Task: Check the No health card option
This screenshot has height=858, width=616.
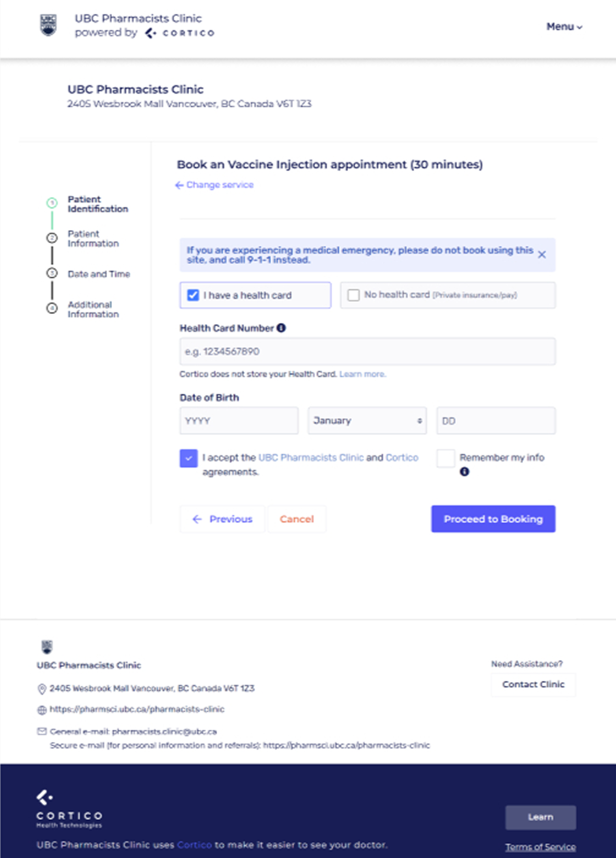Action: tap(353, 295)
